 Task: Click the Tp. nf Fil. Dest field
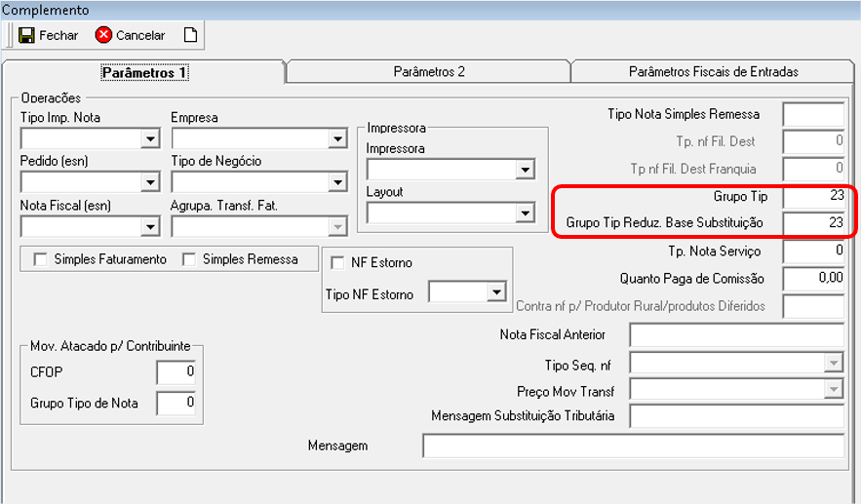814,141
